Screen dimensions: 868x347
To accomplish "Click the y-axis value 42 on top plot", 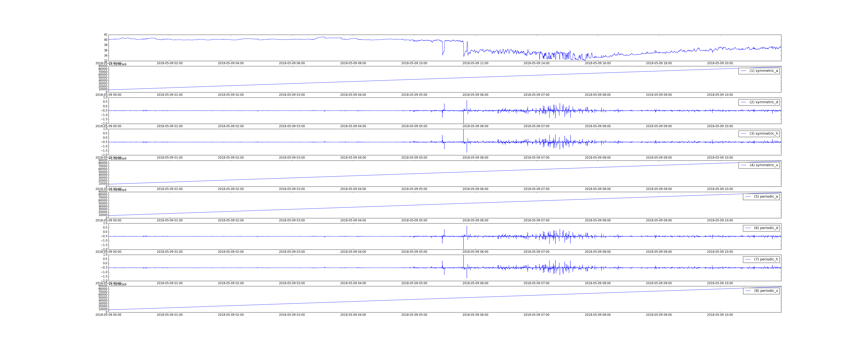I will point(106,35).
